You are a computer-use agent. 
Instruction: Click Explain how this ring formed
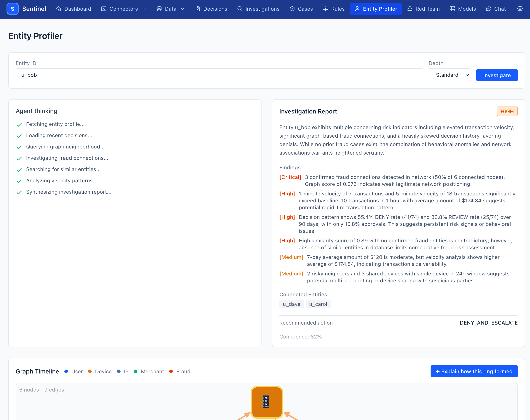[474, 371]
